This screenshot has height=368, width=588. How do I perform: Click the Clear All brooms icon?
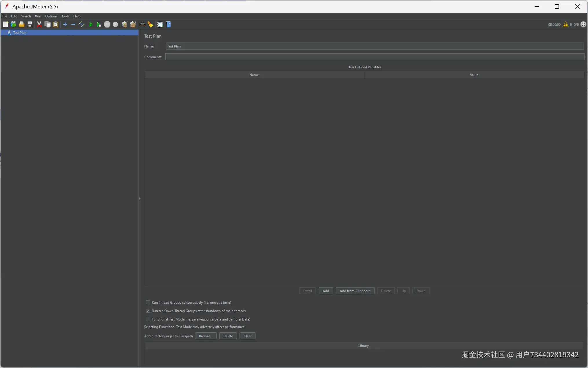pos(133,25)
